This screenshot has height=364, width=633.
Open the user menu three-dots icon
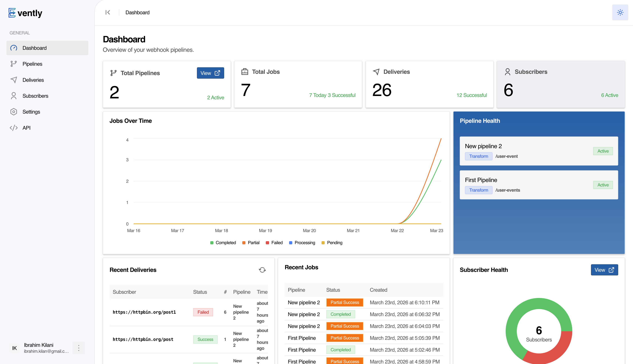79,348
